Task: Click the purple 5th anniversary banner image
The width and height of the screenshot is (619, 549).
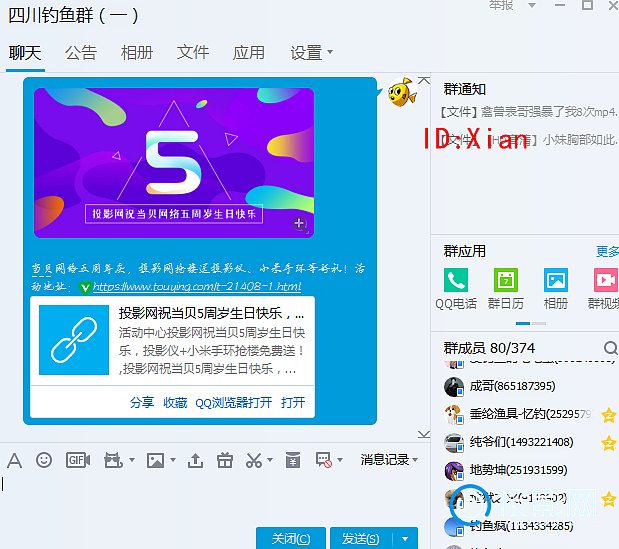Action: (174, 163)
